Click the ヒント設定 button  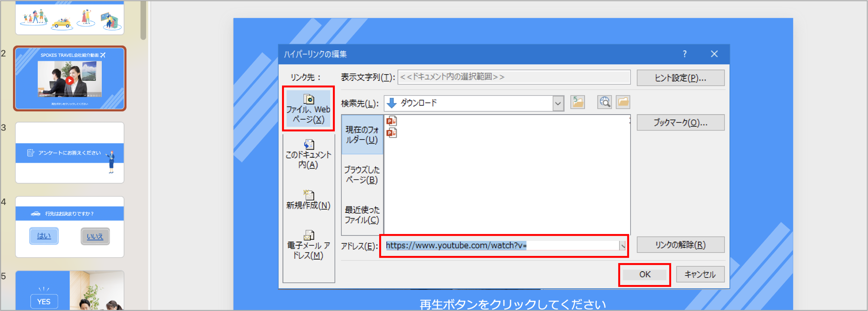pyautogui.click(x=680, y=78)
